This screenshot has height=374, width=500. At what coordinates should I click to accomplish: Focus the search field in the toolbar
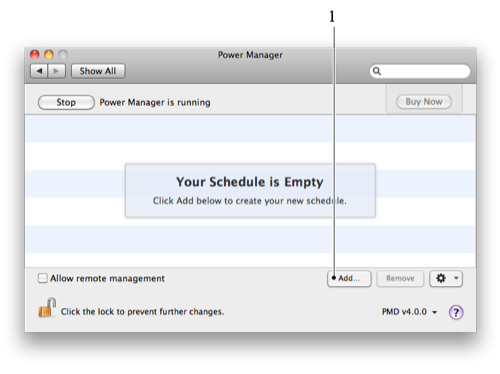[x=420, y=71]
